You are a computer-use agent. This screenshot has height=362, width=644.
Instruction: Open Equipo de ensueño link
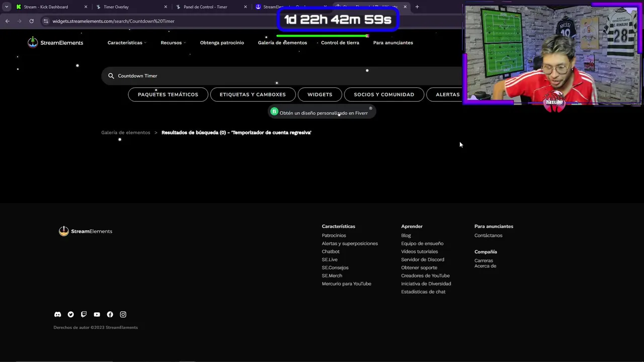click(x=422, y=243)
